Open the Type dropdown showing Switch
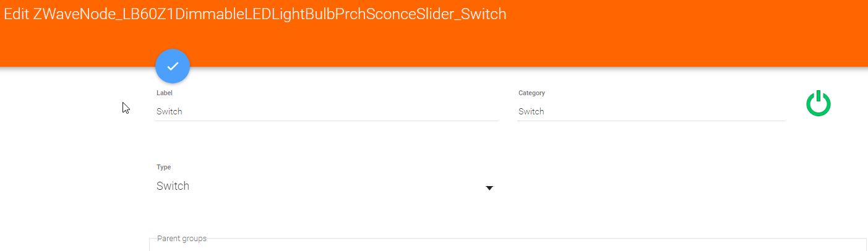Image resolution: width=868 pixels, height=251 pixels. pyautogui.click(x=325, y=187)
